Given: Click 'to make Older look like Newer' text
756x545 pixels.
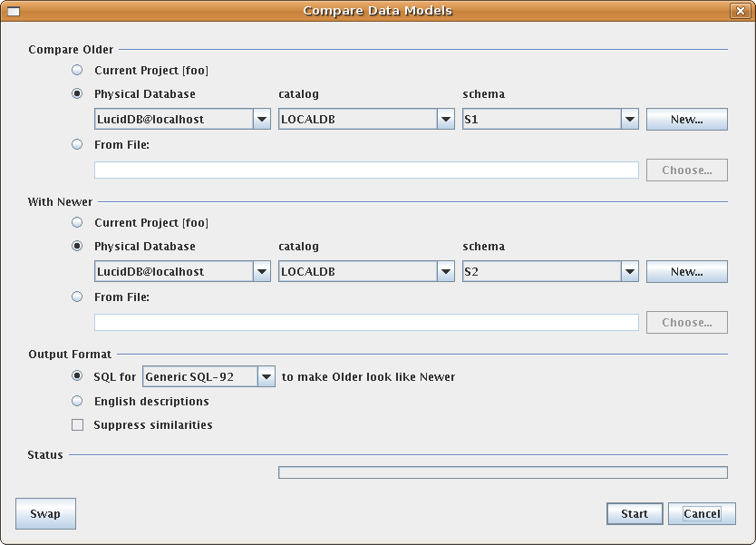Looking at the screenshot, I should [368, 376].
